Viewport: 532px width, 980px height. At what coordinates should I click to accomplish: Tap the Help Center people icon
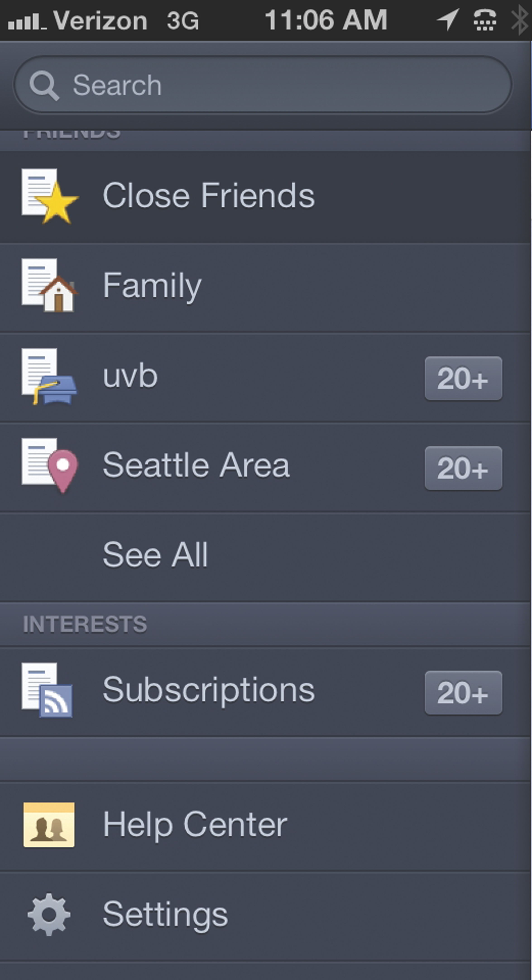tap(49, 825)
